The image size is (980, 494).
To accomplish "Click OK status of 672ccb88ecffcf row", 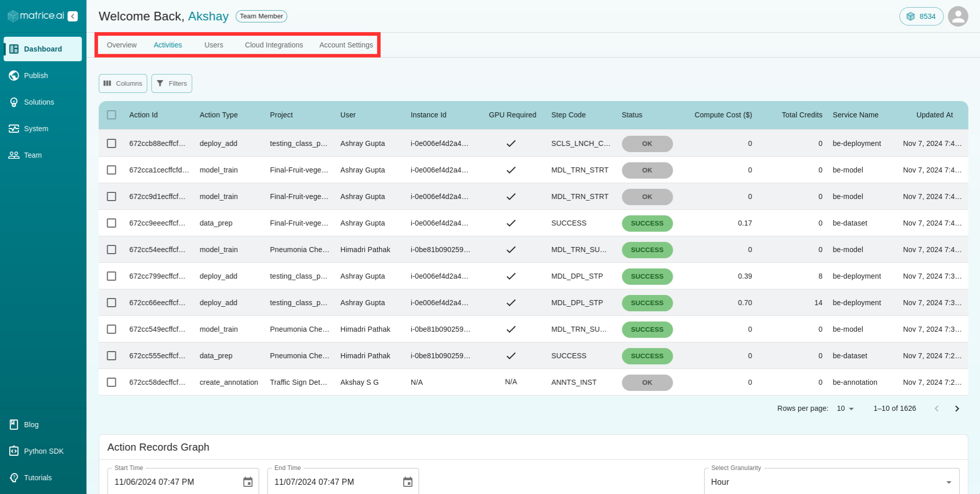I will [x=647, y=143].
